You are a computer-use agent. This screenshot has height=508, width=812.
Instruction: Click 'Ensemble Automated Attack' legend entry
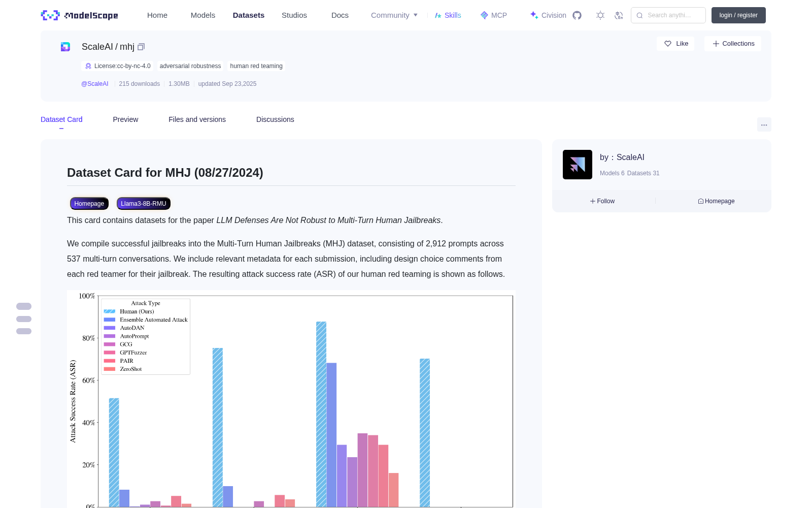point(154,320)
